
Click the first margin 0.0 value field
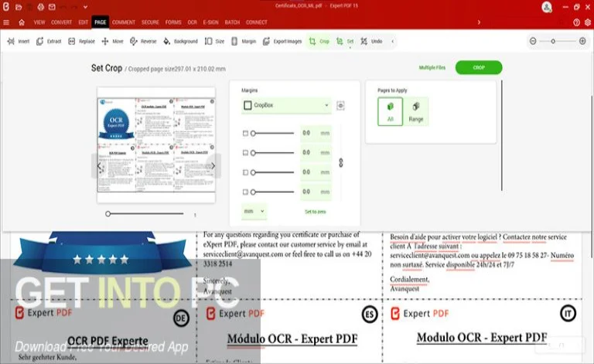pyautogui.click(x=316, y=133)
